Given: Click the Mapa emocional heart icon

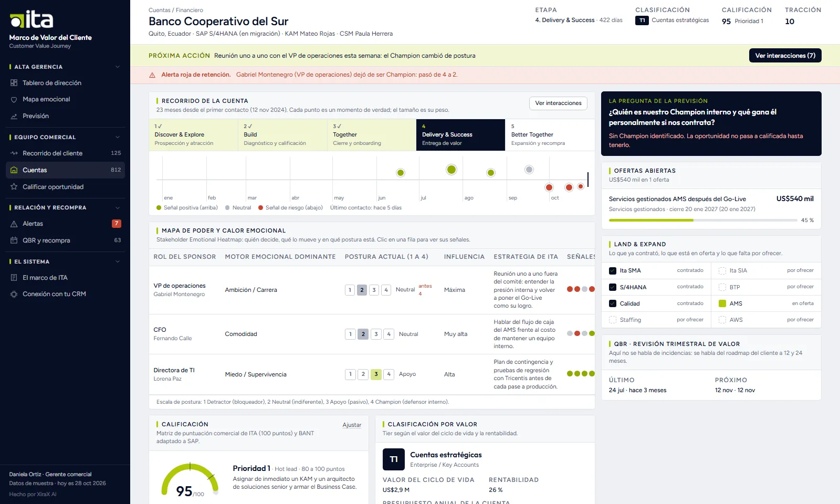Looking at the screenshot, I should pos(14,99).
